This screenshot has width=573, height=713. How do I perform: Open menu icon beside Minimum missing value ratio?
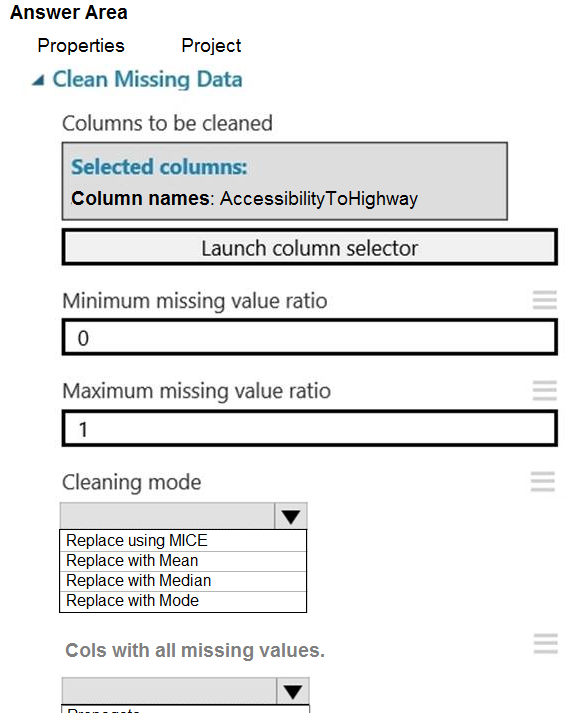pyautogui.click(x=544, y=300)
